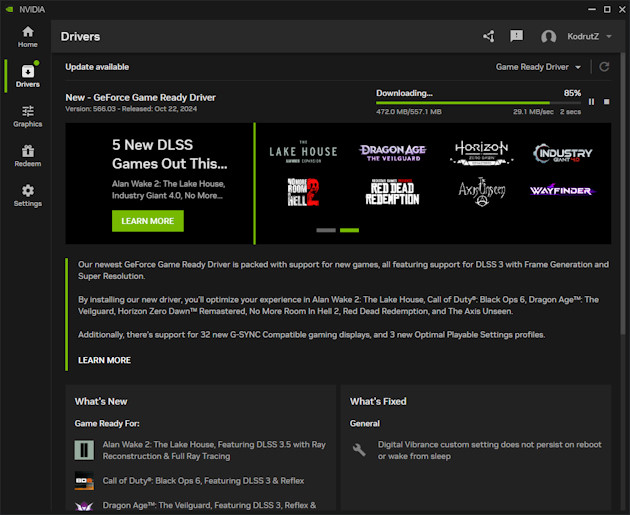Click the '5 New DLSS Games' banner headline
Screen dimensions: 630x515
pyautogui.click(x=170, y=154)
